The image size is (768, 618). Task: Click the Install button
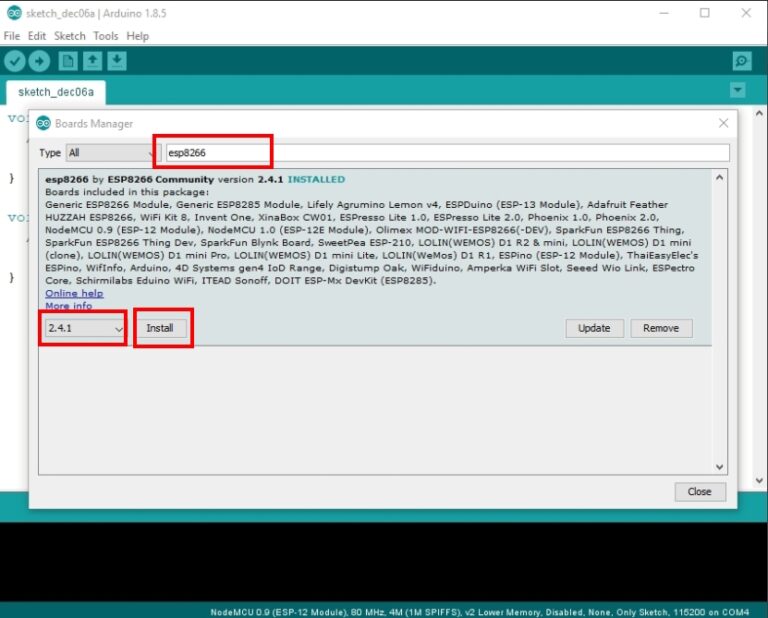point(160,328)
